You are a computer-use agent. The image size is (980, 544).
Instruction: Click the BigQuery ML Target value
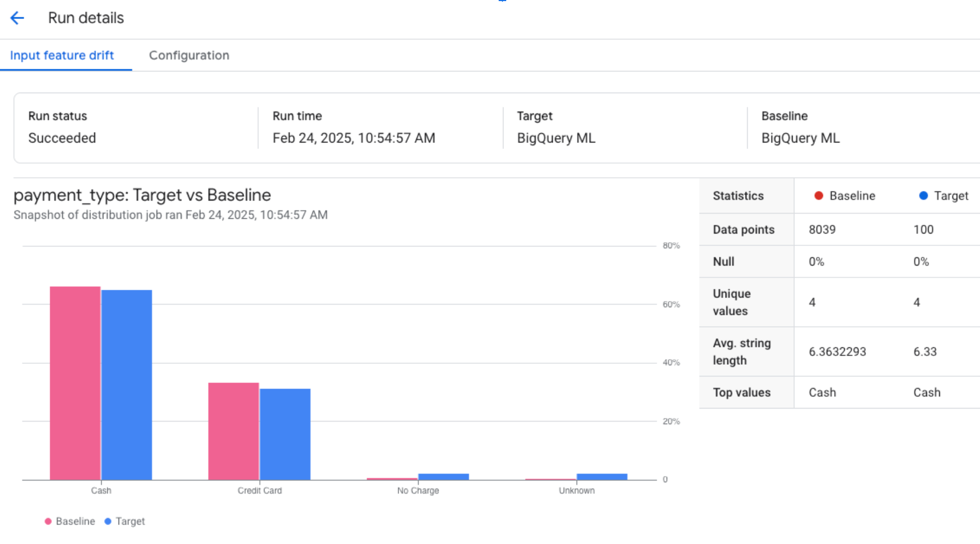(x=555, y=138)
